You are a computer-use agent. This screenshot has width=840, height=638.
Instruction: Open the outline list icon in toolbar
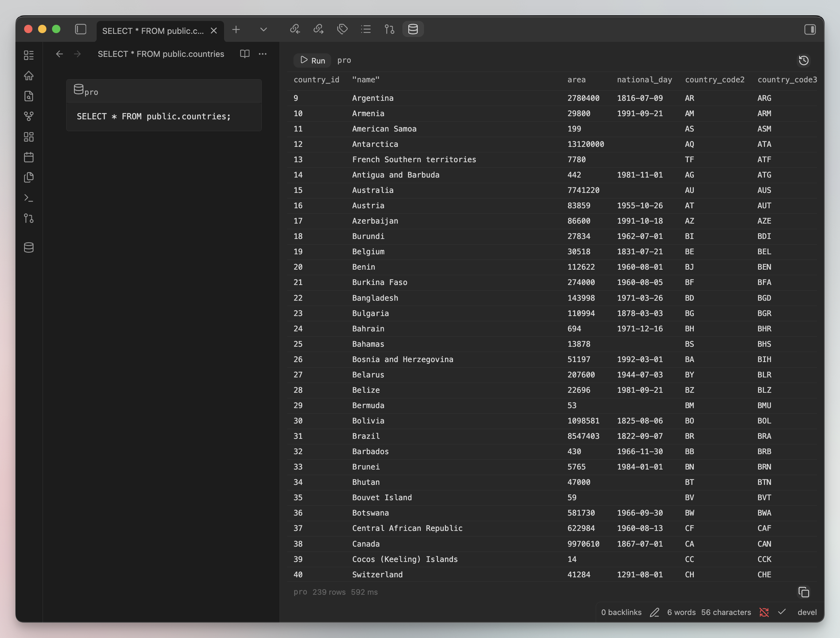[366, 29]
